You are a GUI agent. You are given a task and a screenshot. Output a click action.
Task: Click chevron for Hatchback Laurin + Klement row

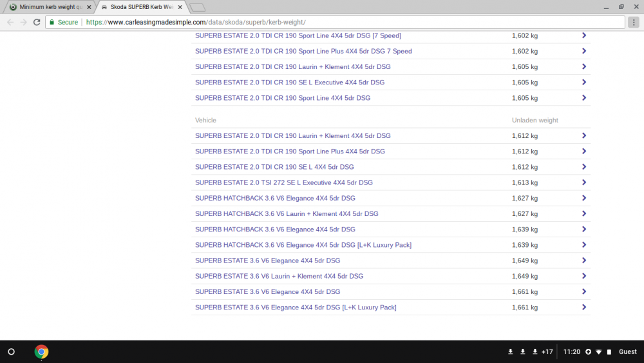pos(583,214)
